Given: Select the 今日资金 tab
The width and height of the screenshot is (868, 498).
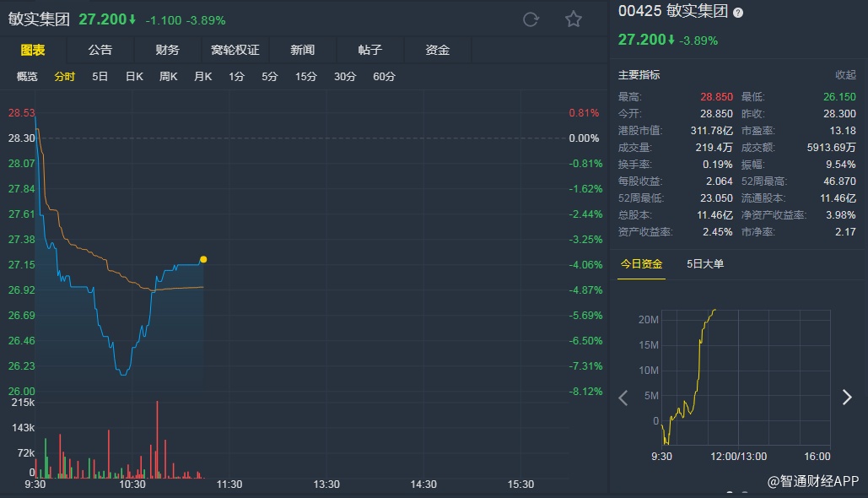Looking at the screenshot, I should [x=641, y=264].
